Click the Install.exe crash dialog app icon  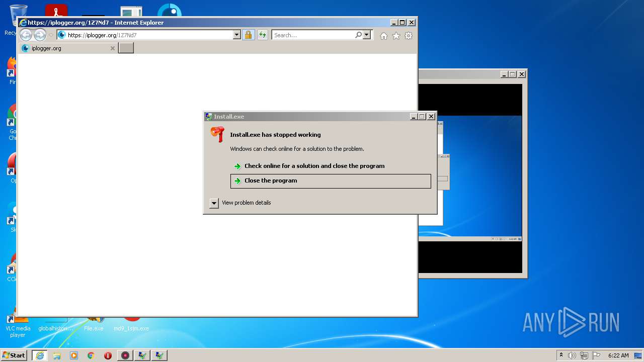pyautogui.click(x=217, y=134)
